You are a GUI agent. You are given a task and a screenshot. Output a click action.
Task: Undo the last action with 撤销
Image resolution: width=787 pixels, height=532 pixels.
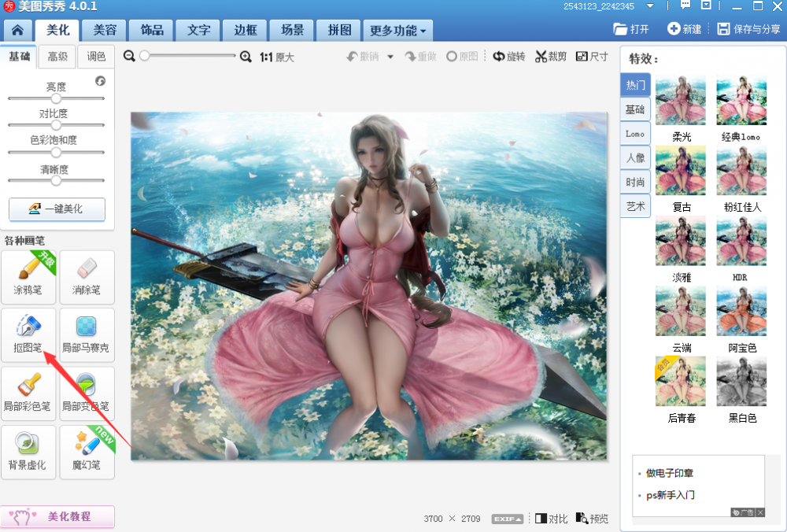click(x=363, y=57)
